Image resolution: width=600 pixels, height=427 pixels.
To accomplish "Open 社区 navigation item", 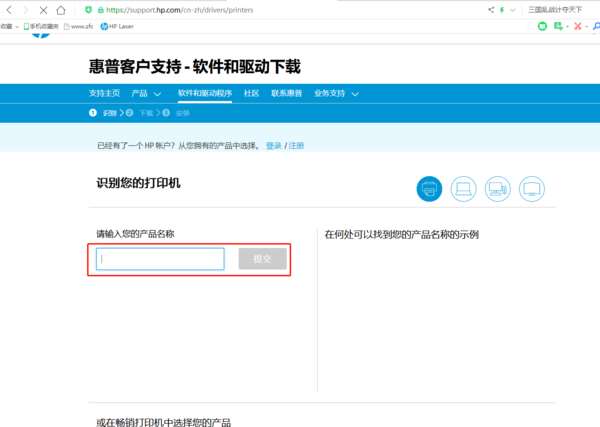I will coord(251,93).
